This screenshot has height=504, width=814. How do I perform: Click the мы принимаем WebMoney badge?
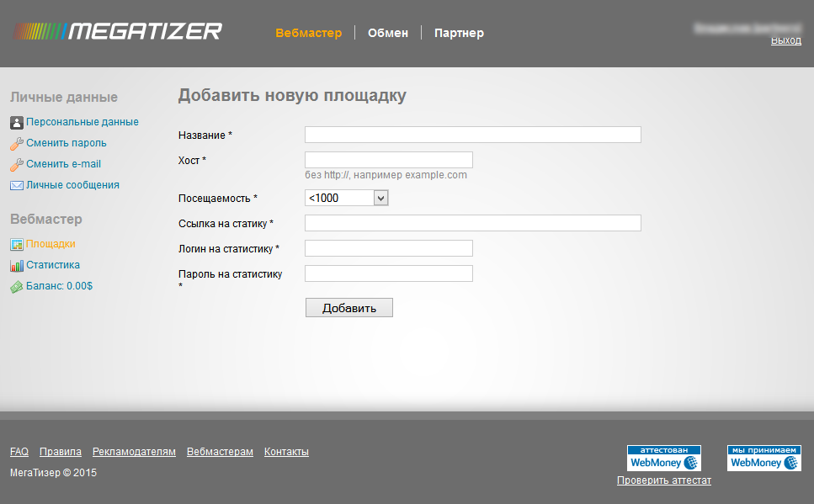763,457
